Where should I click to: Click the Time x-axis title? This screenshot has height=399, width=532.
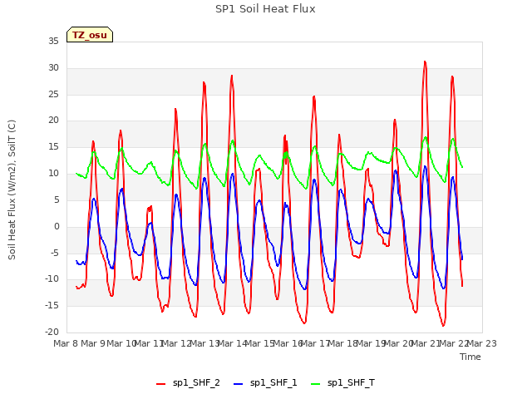pyautogui.click(x=470, y=357)
